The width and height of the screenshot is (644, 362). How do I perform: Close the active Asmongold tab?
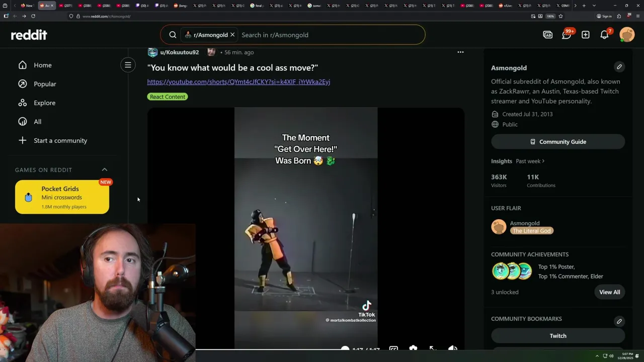[x=52, y=6]
